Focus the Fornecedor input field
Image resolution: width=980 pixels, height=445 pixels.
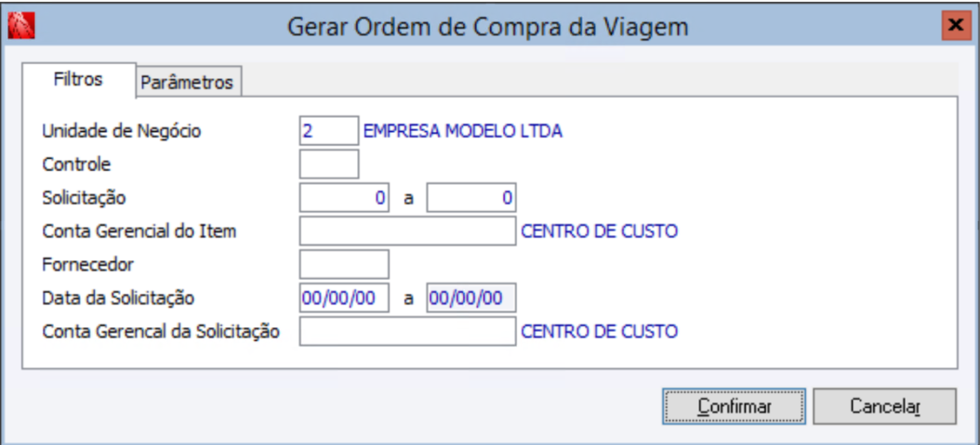click(x=344, y=265)
